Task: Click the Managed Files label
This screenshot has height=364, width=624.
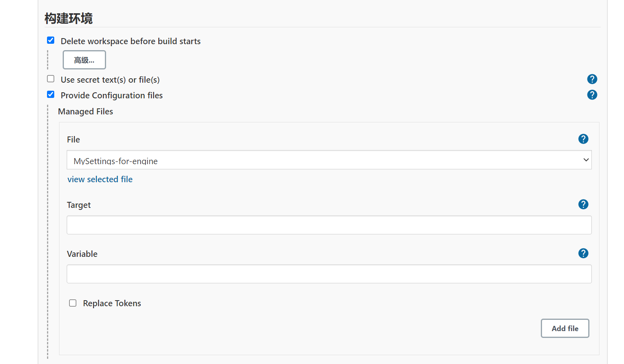Action: pos(86,112)
